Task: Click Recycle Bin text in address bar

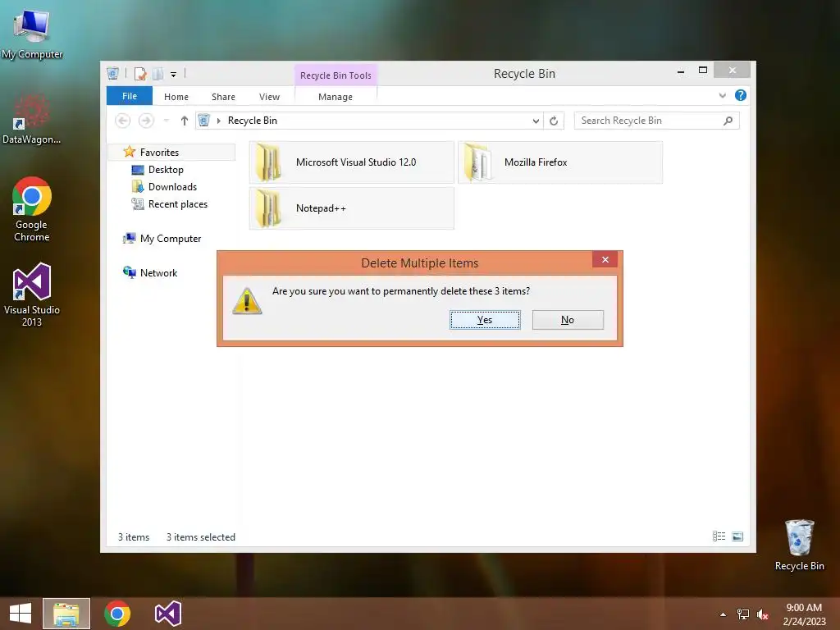Action: [x=253, y=121]
